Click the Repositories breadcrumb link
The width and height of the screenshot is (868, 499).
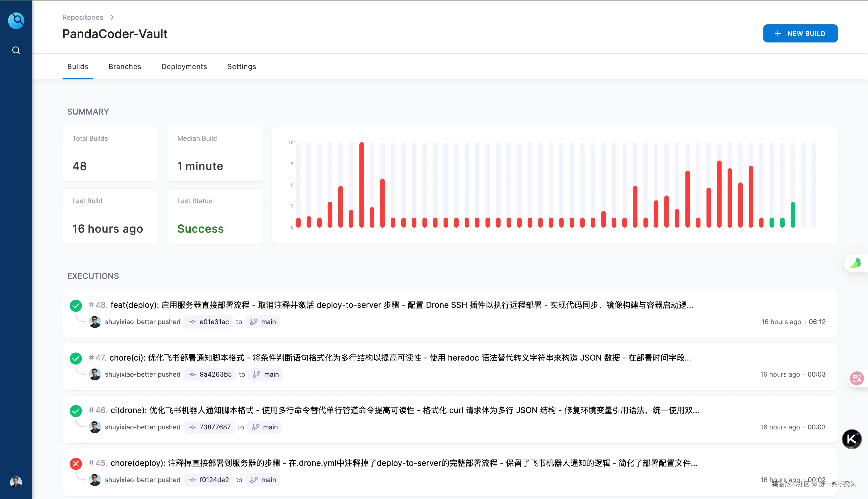tap(83, 17)
